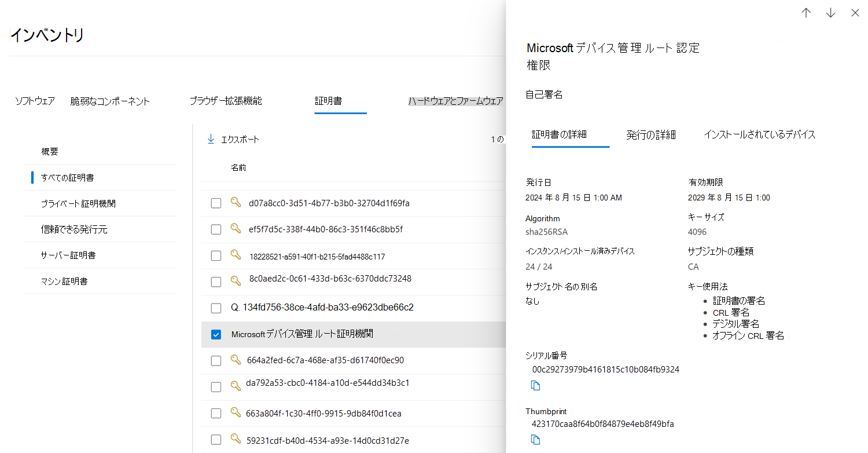Tick checkbox for 663a804f-1c30 certificate
The image size is (868, 453).
tap(216, 414)
